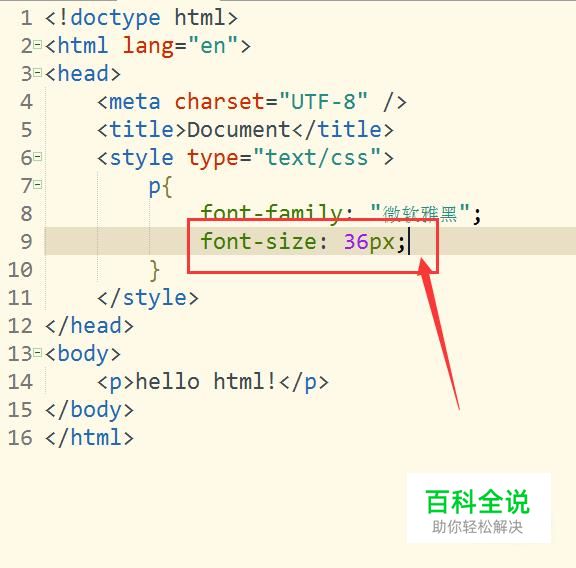Viewport: 576px width, 568px height.
Task: Click the closing p tag on line 14
Action: point(304,382)
